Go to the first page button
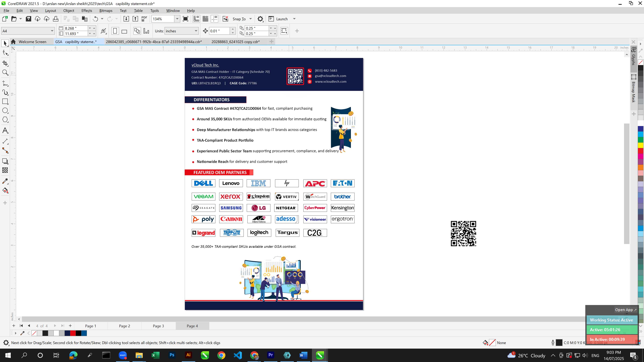 point(21,326)
